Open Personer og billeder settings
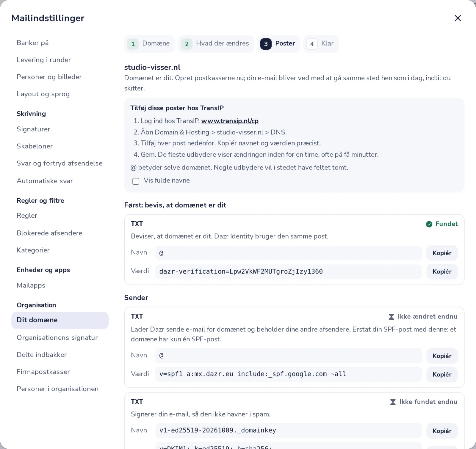Image resolution: width=476 pixels, height=449 pixels. tap(60, 77)
